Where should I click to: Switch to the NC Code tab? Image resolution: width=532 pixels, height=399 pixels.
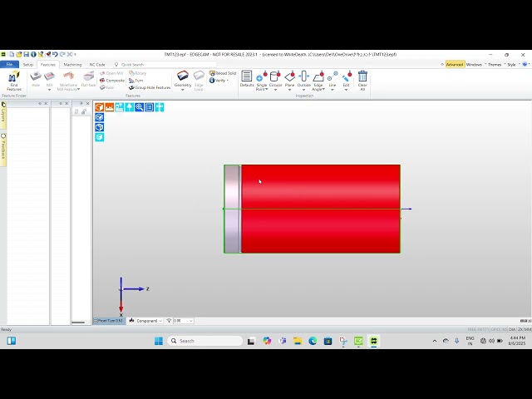coord(97,65)
